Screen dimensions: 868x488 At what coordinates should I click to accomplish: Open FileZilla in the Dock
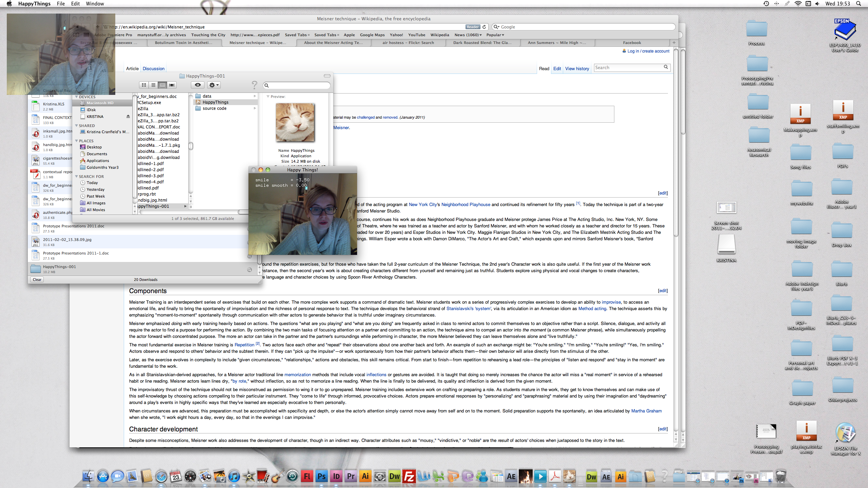[x=409, y=477]
